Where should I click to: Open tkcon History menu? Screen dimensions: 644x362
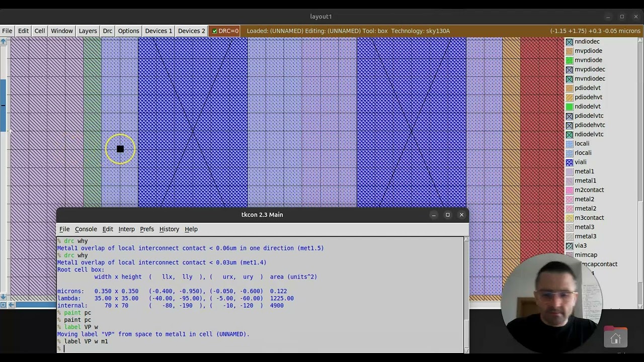[169, 229]
